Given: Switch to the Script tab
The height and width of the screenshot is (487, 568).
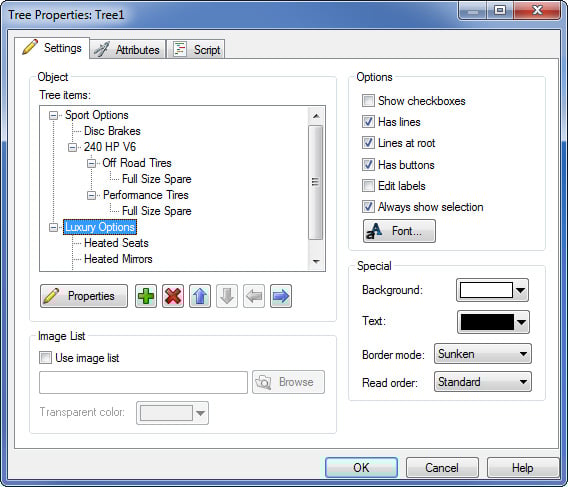Looking at the screenshot, I should [196, 49].
